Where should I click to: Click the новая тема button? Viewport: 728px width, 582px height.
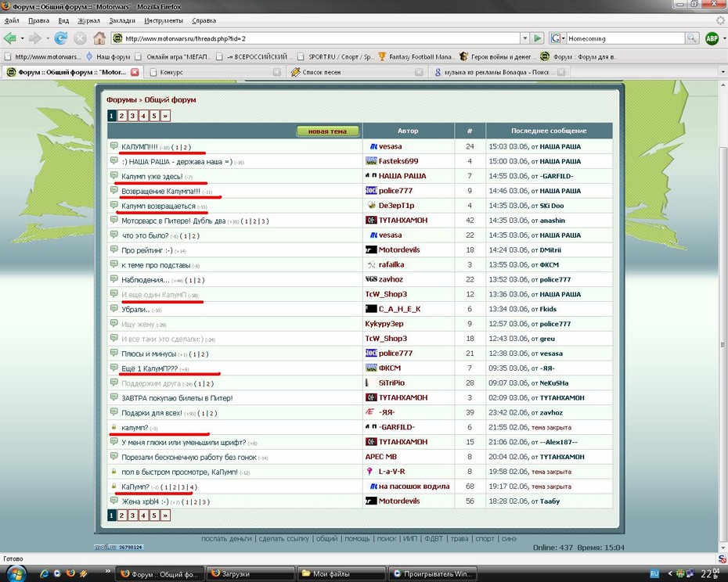tap(328, 131)
